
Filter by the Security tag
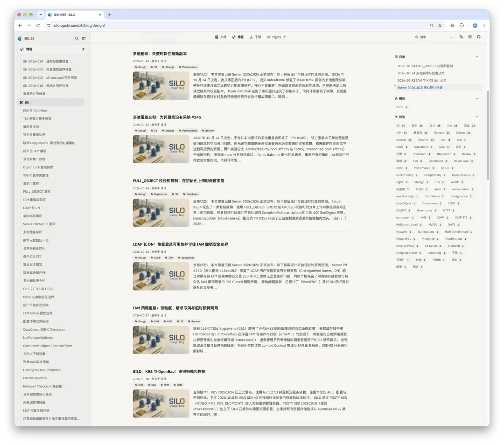pyautogui.click(x=426, y=140)
